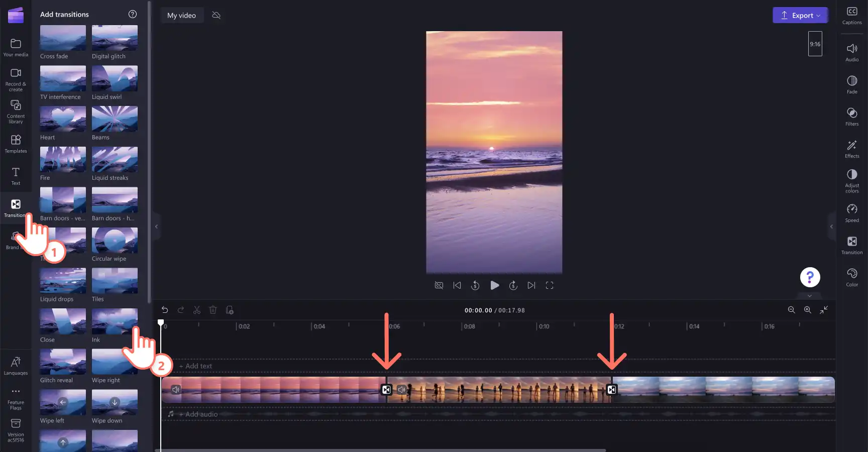Select the Circular wipe transition thumbnail
Image resolution: width=868 pixels, height=452 pixels.
[x=115, y=240]
